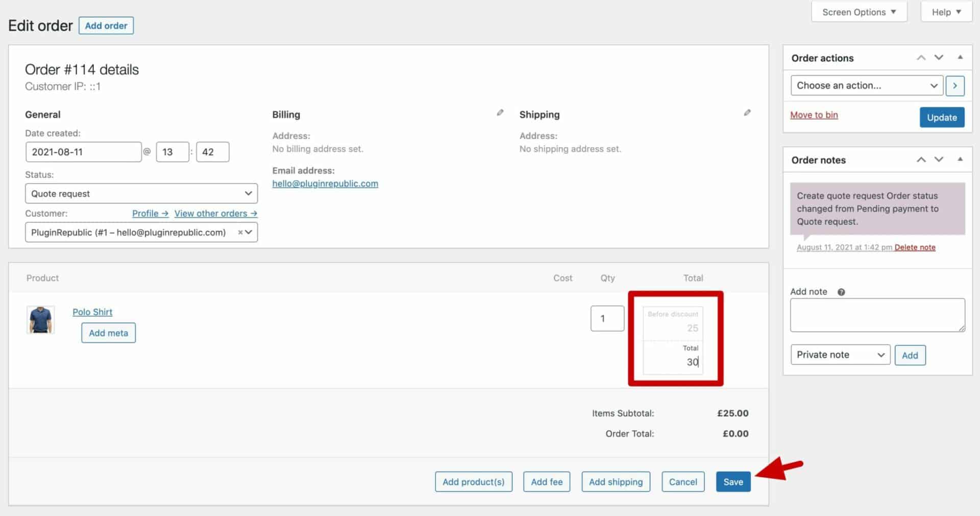
Task: Save the order item changes
Action: pyautogui.click(x=733, y=481)
